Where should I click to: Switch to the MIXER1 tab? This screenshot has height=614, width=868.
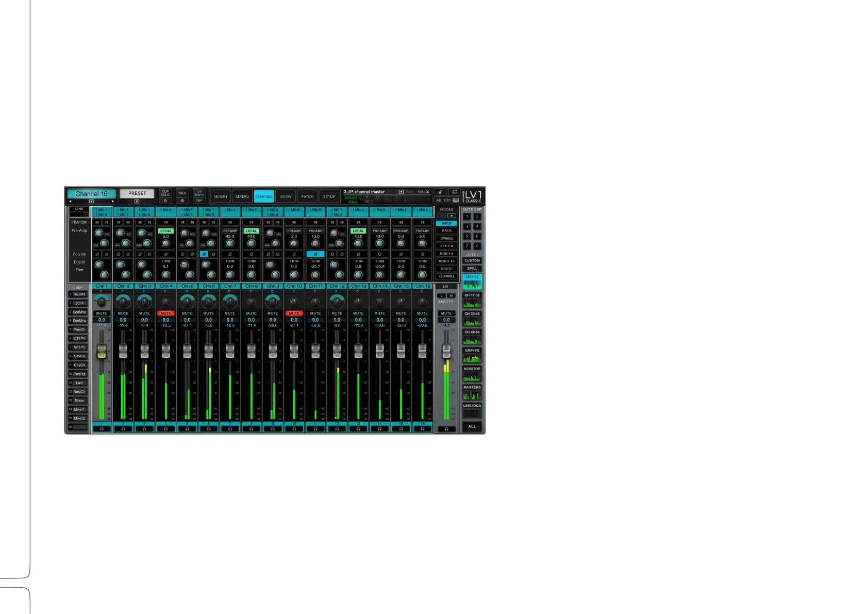[221, 196]
